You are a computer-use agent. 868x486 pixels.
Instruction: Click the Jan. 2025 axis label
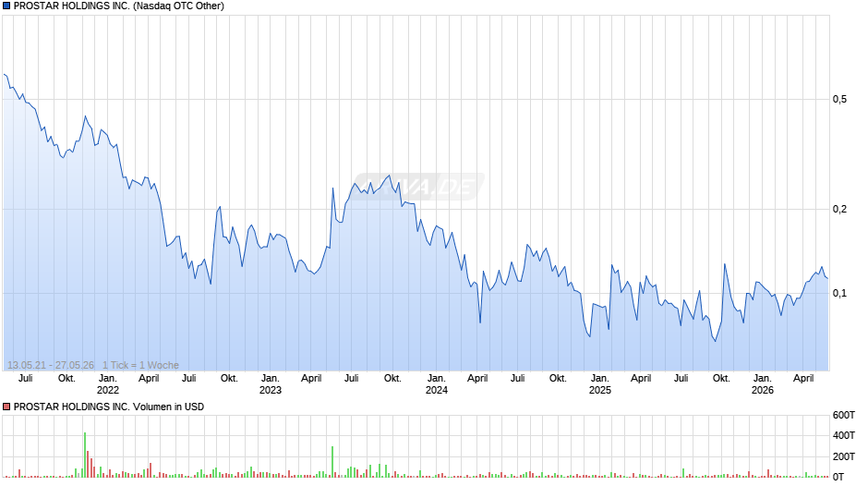coord(599,384)
